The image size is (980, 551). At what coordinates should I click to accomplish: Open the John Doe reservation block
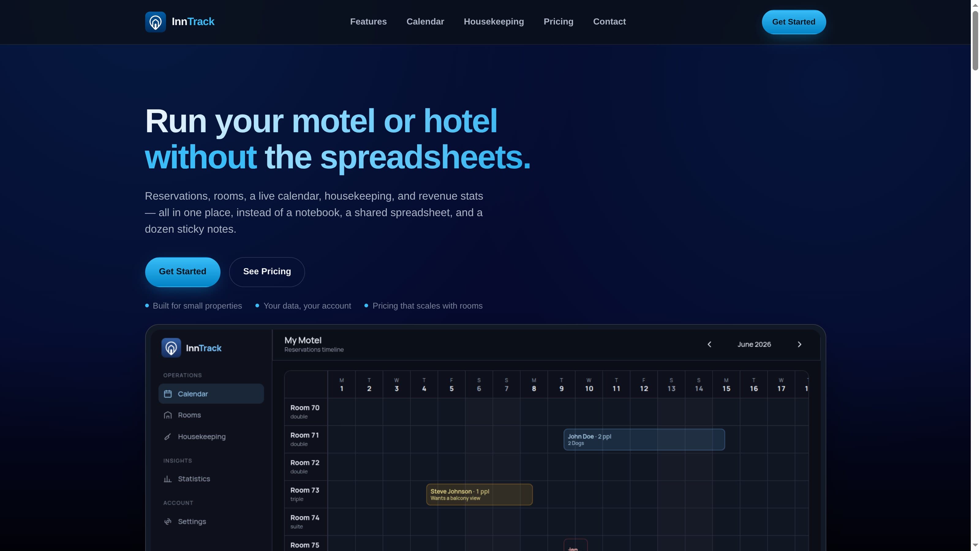coord(644,440)
